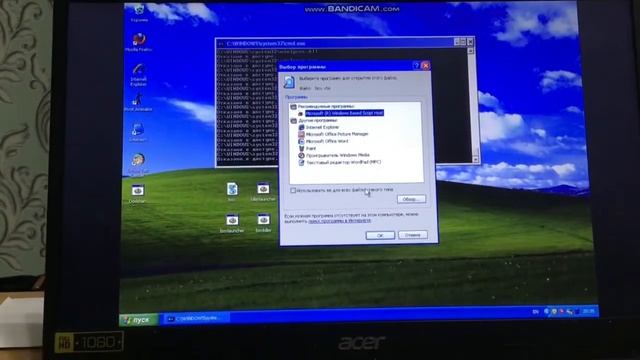Click the help question-mark button in the dialog title bar

pos(416,66)
